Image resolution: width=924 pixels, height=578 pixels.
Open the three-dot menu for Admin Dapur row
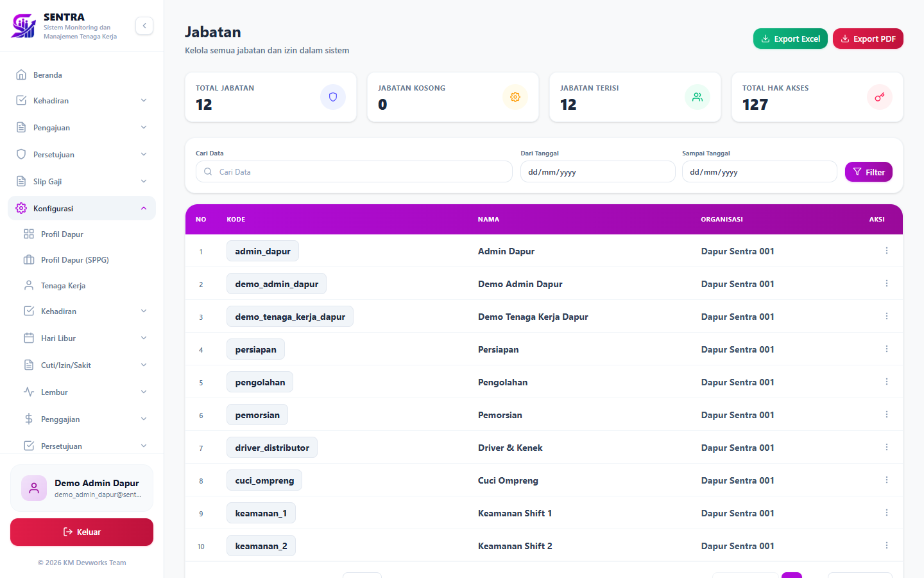(887, 251)
